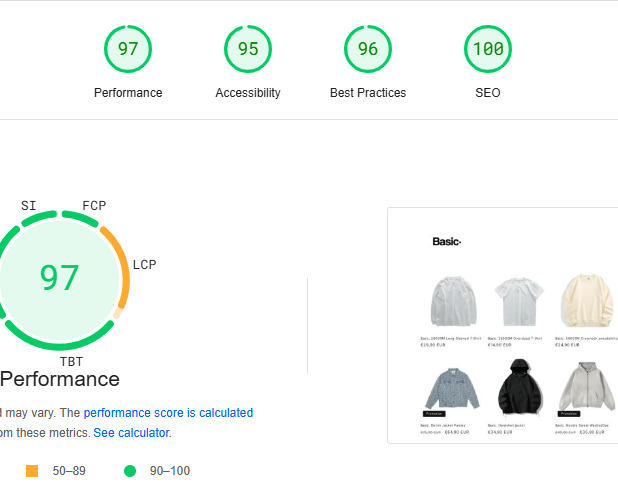618x484 pixels.
Task: Click the green circle 90–100 legend icon
Action: pos(129,470)
